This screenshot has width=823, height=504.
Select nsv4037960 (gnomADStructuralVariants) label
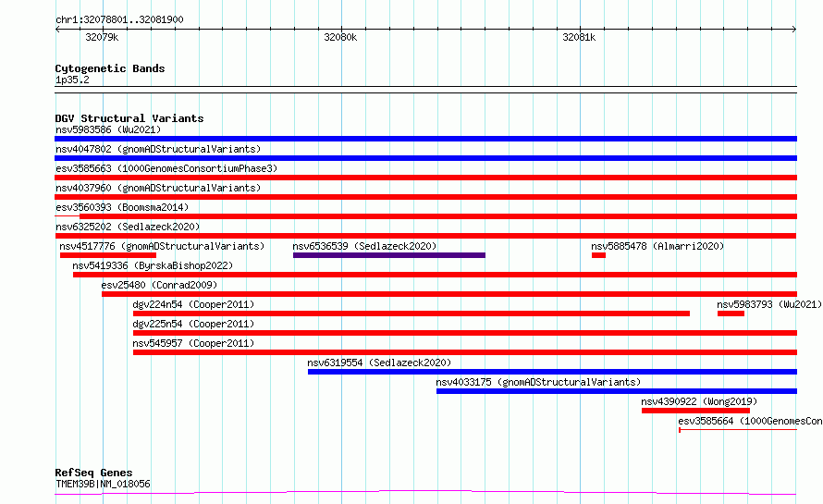pyautogui.click(x=158, y=188)
